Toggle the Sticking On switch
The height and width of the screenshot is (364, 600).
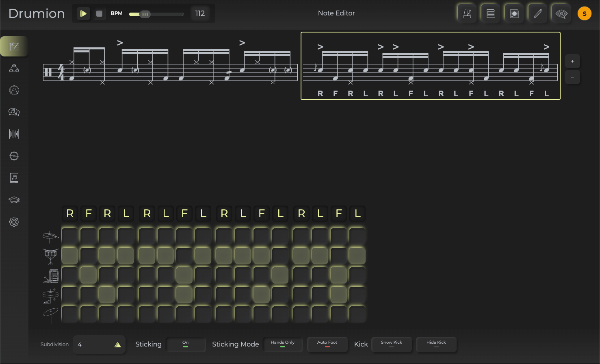pos(186,344)
